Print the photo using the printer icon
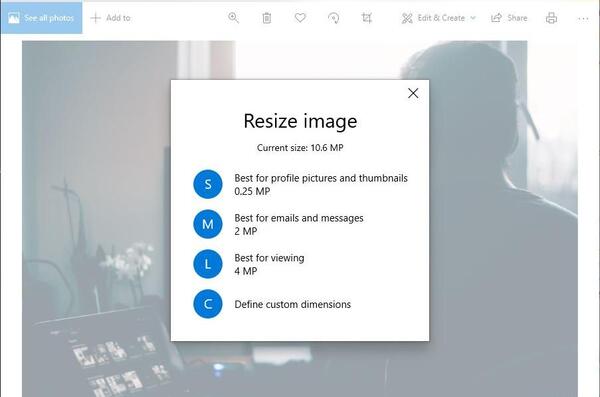 (551, 18)
